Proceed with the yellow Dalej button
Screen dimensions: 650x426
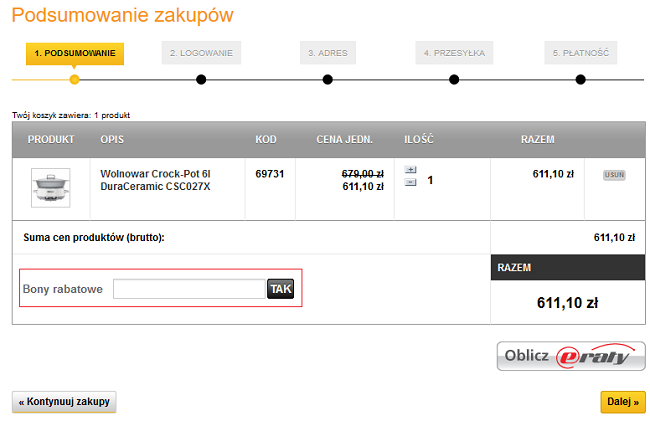622,402
